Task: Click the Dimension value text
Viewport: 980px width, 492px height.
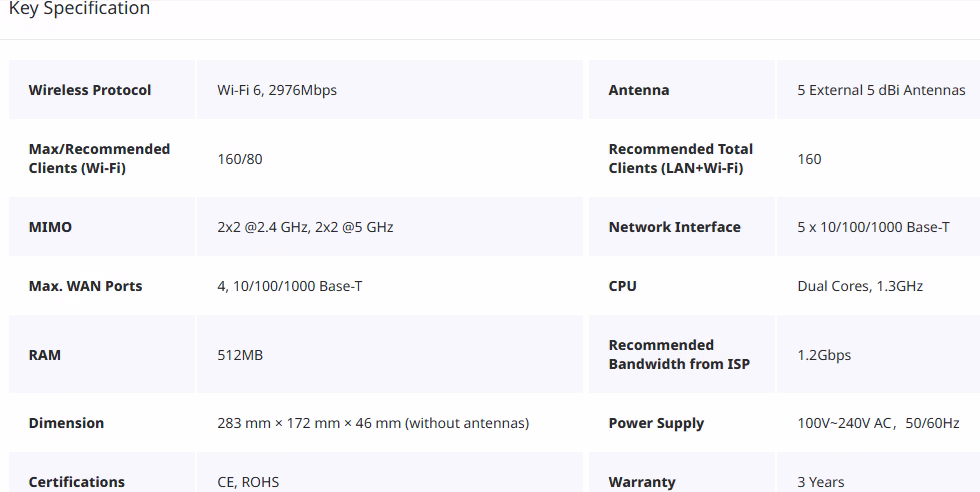Action: [373, 423]
